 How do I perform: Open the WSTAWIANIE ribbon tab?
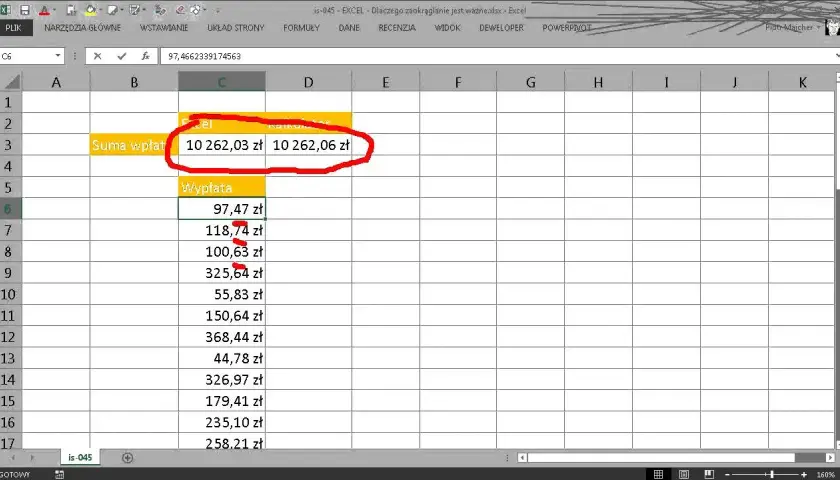164,27
